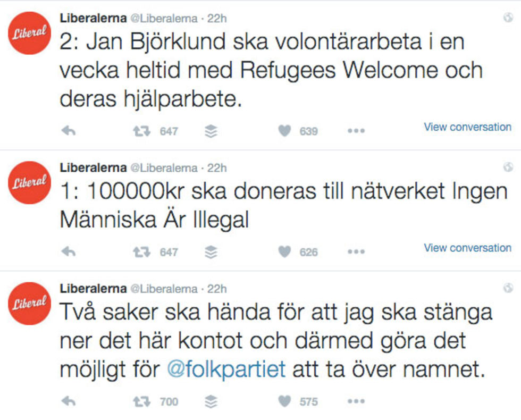Viewport: 521px width, 420px height.
Task: Open more options on 100000kr tweet
Action: point(356,252)
